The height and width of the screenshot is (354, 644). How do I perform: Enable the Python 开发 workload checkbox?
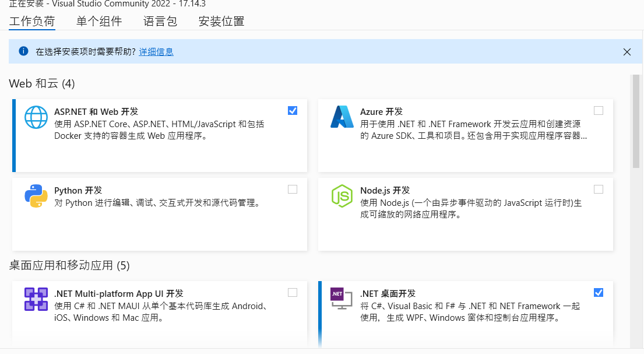(293, 189)
